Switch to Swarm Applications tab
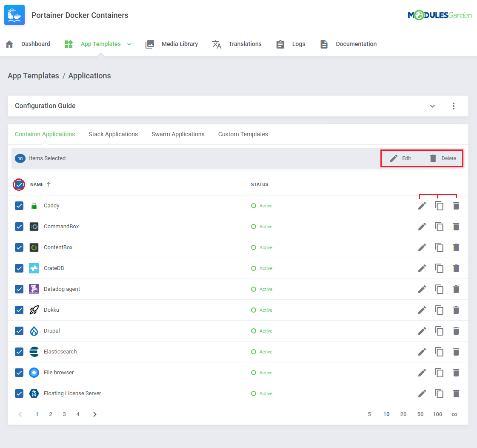 pos(178,134)
